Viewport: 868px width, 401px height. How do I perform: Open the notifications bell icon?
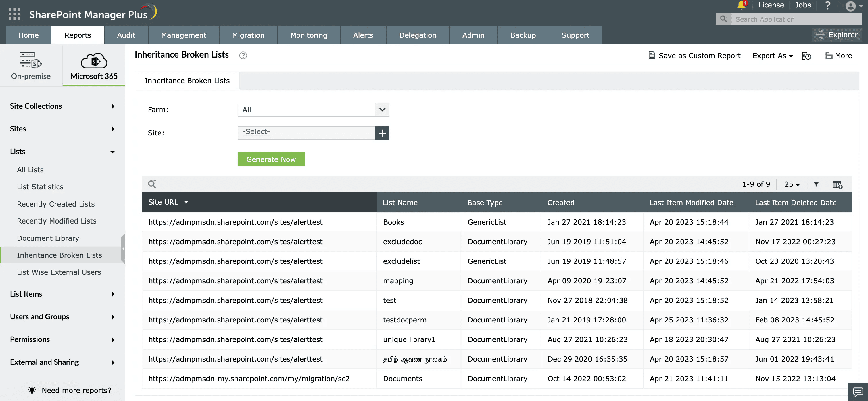(x=741, y=5)
